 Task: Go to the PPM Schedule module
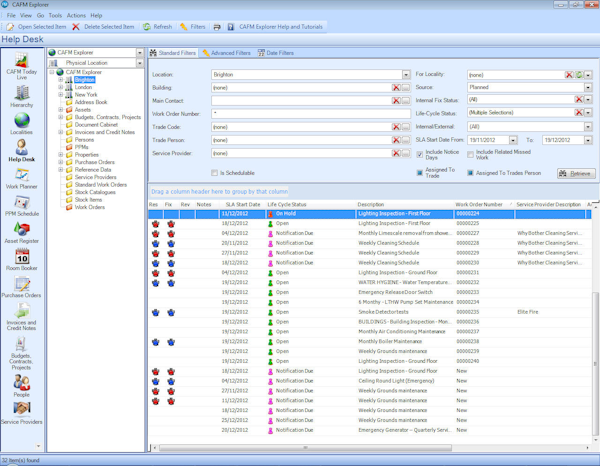click(x=20, y=204)
